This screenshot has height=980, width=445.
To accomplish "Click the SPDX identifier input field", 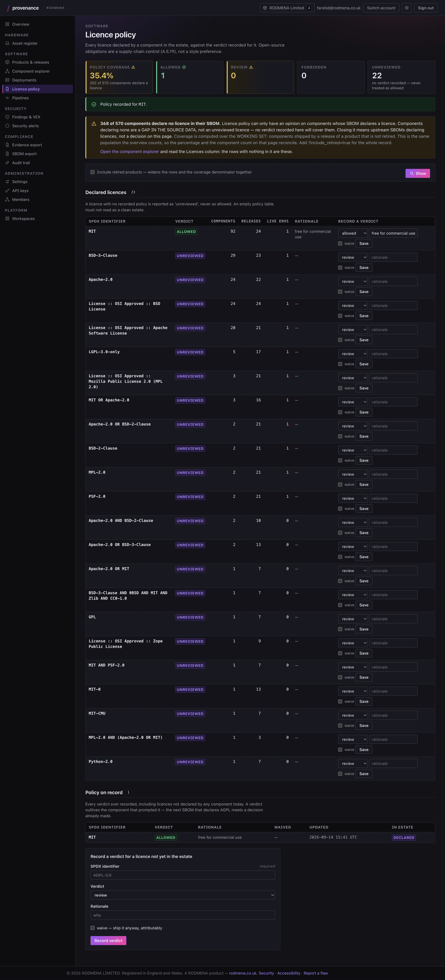I will 183,875.
